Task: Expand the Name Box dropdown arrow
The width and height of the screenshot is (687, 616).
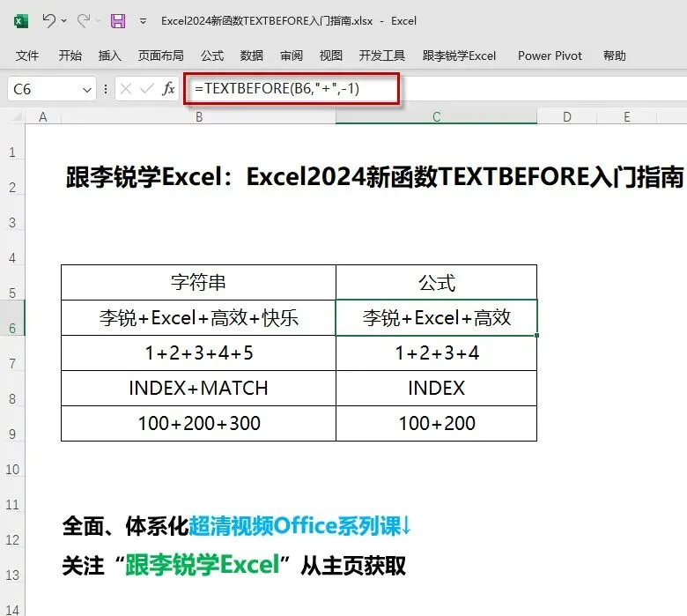Action: coord(87,90)
